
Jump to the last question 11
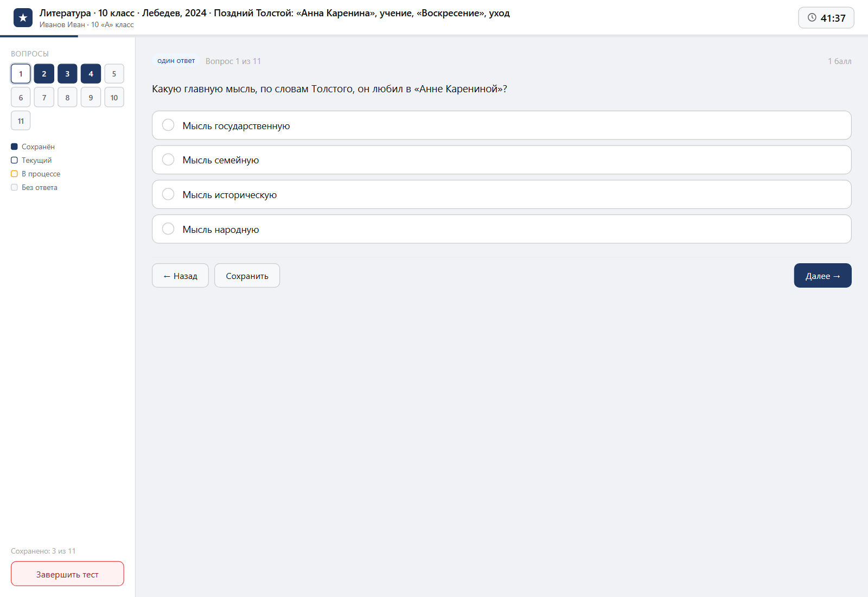[x=21, y=120]
